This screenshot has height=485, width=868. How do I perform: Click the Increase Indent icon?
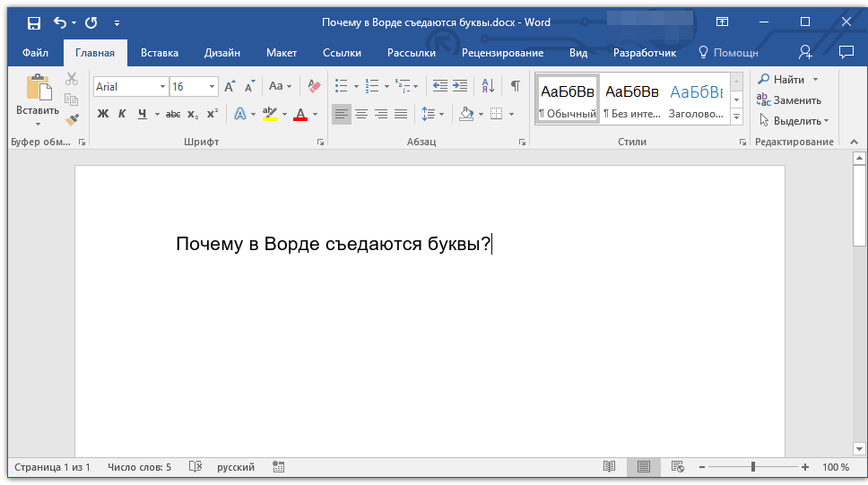(x=459, y=86)
